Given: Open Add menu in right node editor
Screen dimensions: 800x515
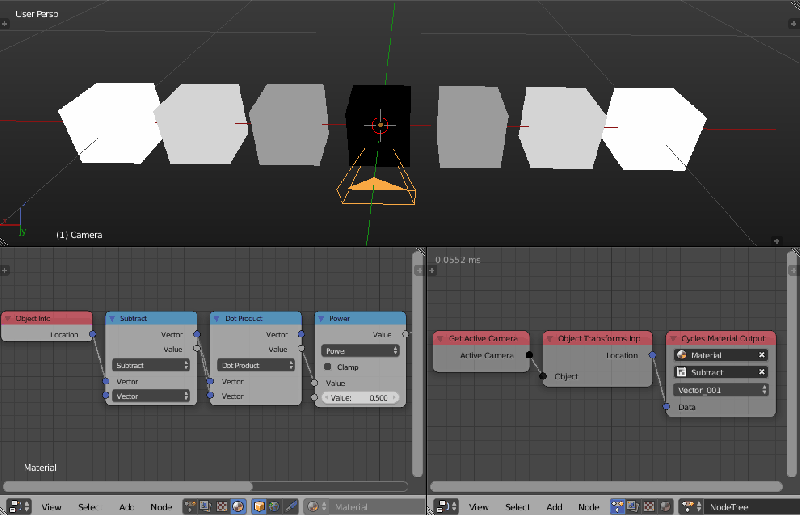Looking at the screenshot, I should [x=554, y=507].
